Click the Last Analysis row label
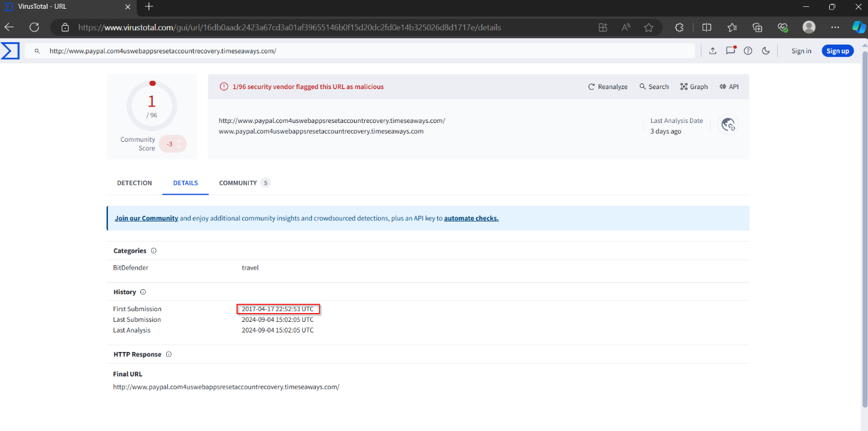 point(132,330)
